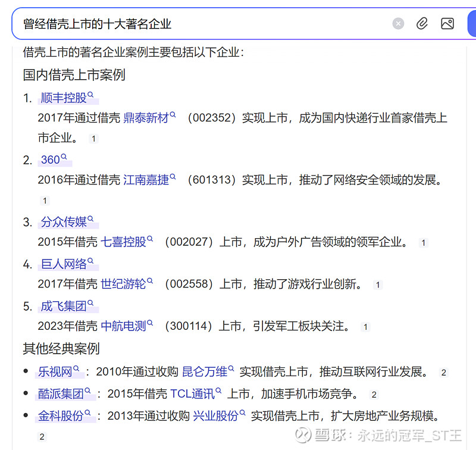Open citation 1 after 市企业。
Image resolution: width=476 pixels, height=450 pixels.
pyautogui.click(x=93, y=139)
